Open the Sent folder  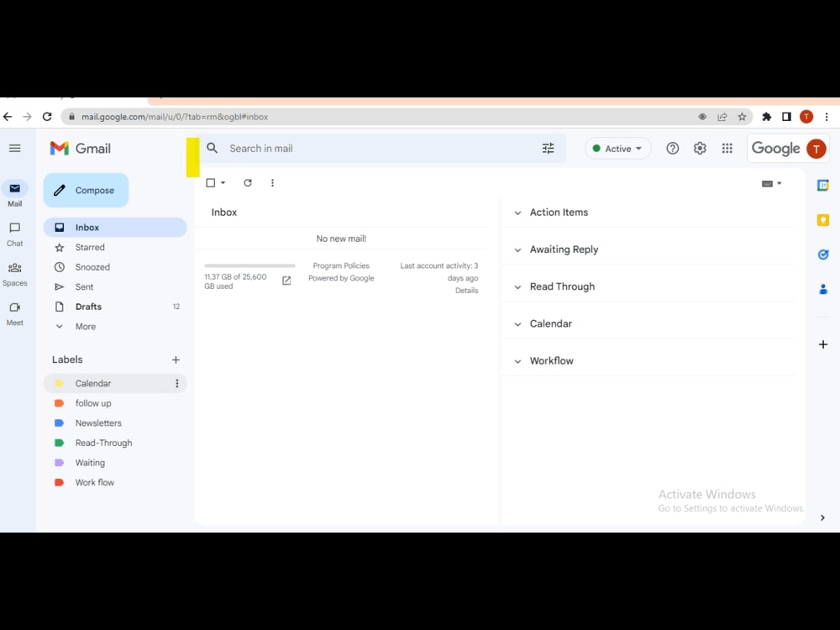115,286
